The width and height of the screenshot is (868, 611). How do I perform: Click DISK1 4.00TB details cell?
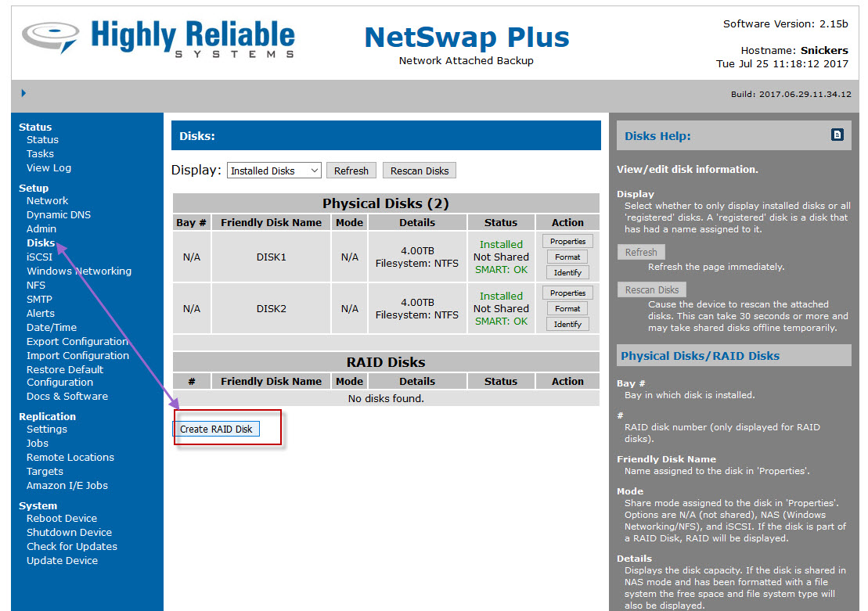point(417,257)
